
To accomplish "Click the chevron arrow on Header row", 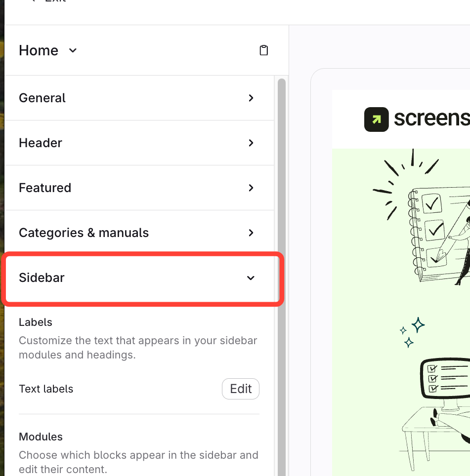I will (251, 143).
